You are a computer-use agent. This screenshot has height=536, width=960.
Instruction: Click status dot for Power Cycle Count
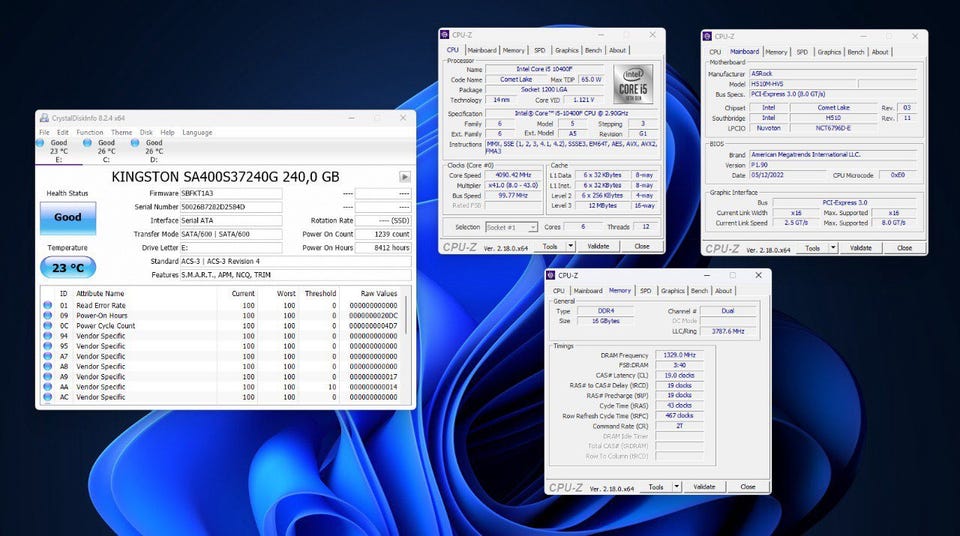point(47,325)
